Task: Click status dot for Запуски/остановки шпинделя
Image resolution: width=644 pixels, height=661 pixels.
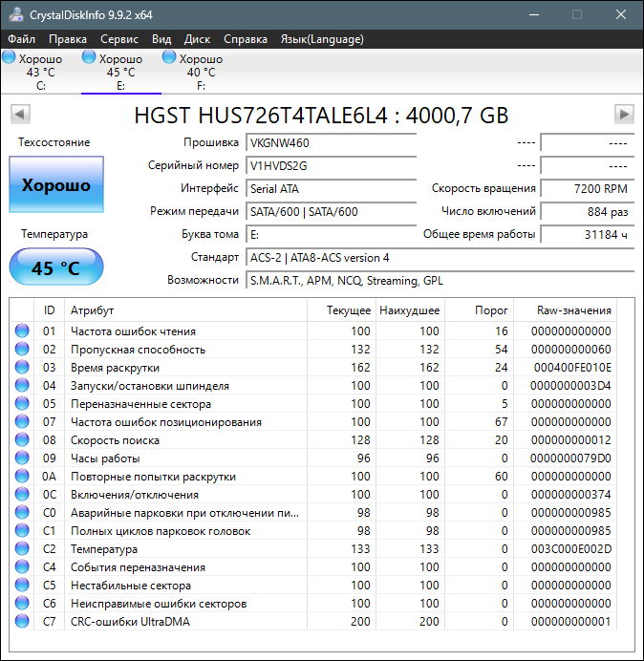Action: (x=22, y=385)
